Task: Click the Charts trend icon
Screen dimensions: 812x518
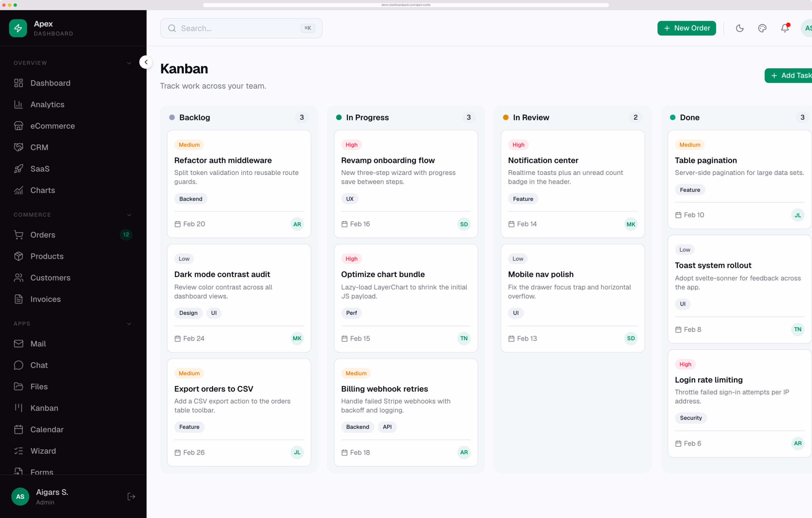Action: click(18, 190)
